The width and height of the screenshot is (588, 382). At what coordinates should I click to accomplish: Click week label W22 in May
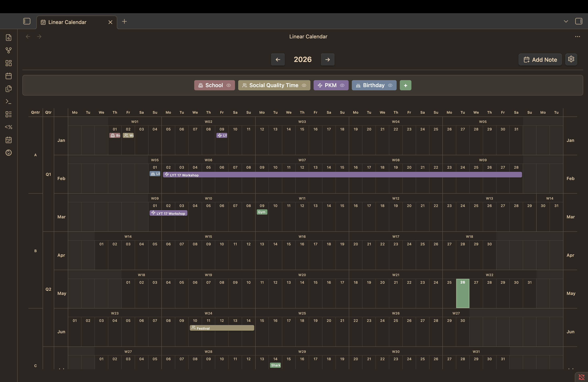pyautogui.click(x=489, y=275)
